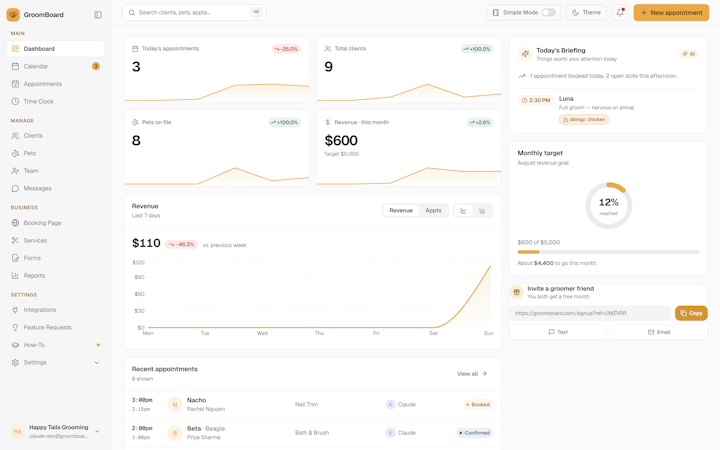Switch to the bar chart view icon
Screen dimensions: 720x450
tap(482, 211)
